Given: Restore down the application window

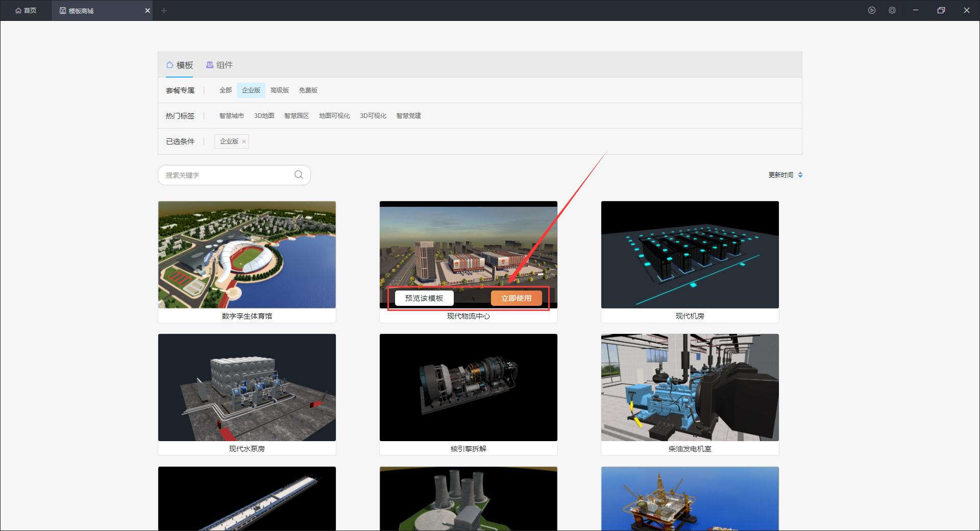Looking at the screenshot, I should 941,10.
